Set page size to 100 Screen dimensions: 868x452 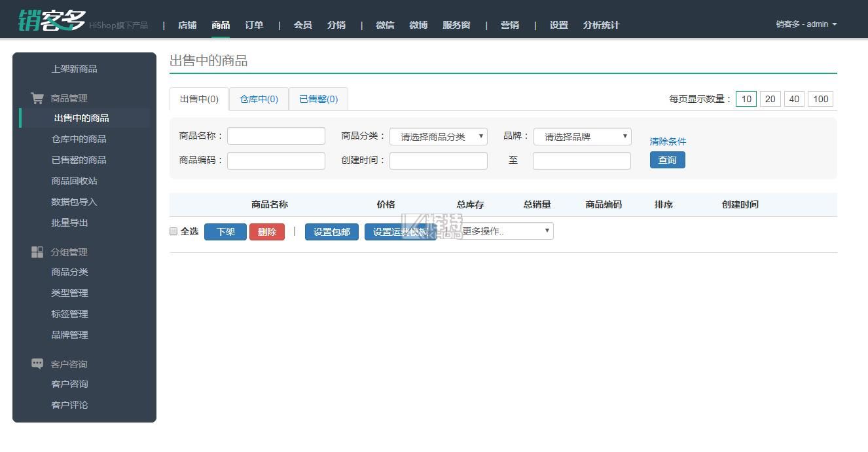click(x=821, y=99)
